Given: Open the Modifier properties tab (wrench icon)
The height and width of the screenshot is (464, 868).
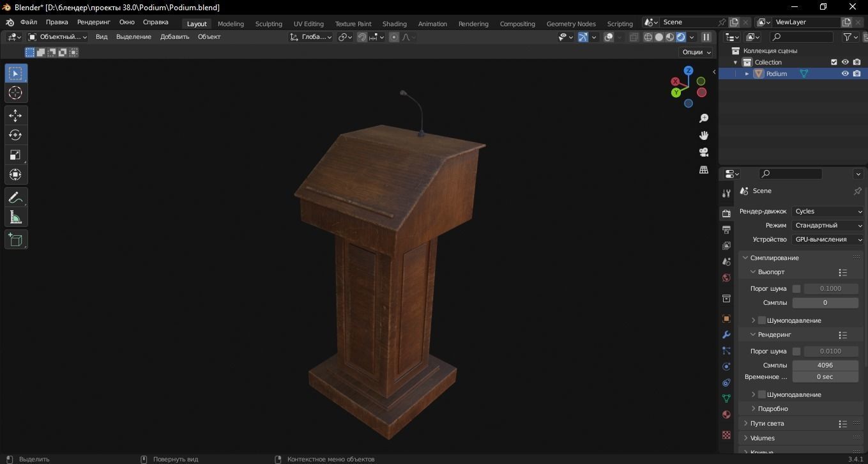Looking at the screenshot, I should pyautogui.click(x=726, y=334).
